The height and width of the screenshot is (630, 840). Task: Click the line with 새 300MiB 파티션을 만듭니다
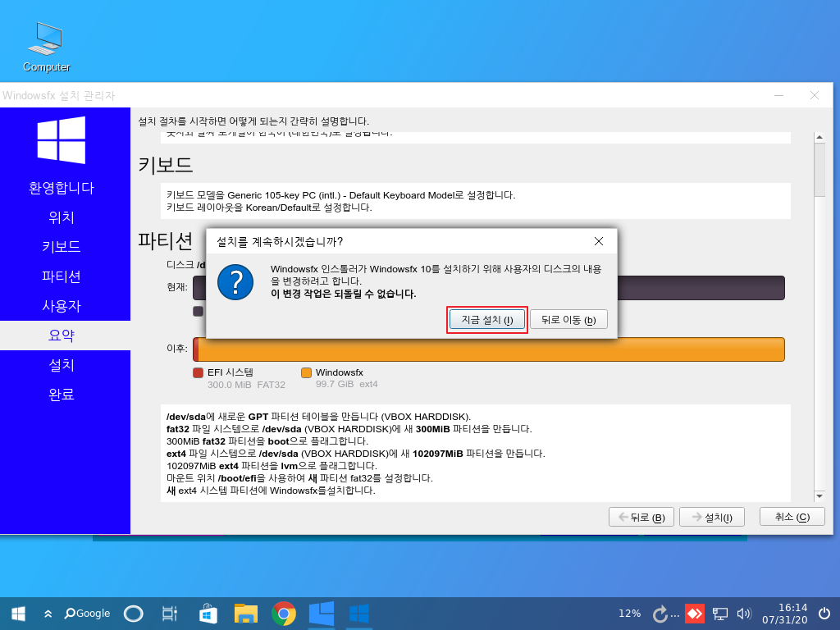[349, 428]
